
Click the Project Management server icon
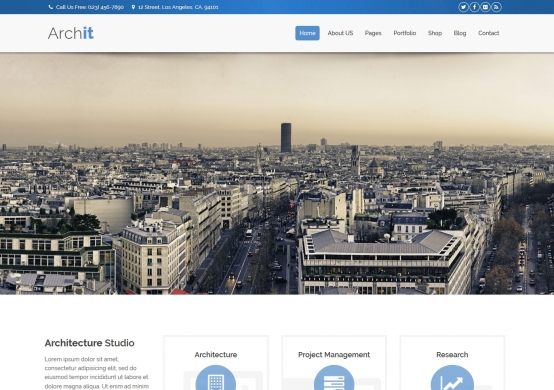pos(334,378)
